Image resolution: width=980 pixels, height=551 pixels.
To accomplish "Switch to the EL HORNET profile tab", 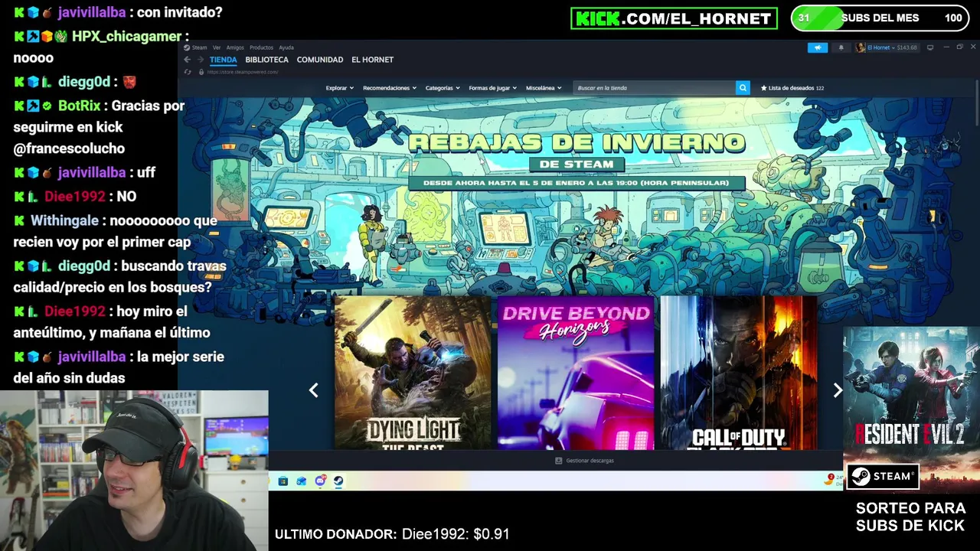I will 372,60.
